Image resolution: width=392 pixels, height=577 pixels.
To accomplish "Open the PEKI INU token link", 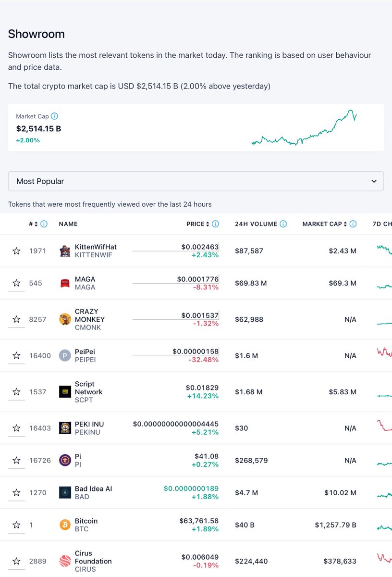I will tap(89, 424).
